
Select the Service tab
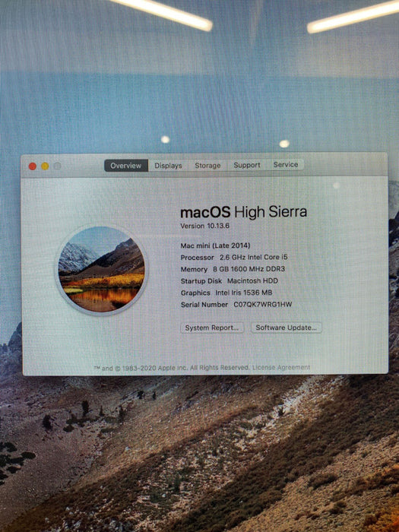click(286, 165)
